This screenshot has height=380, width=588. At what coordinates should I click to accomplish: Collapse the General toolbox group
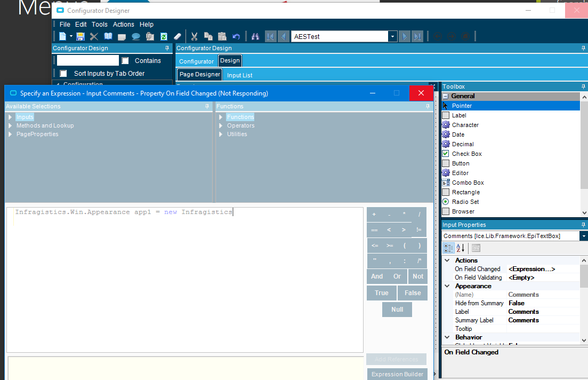[446, 96]
